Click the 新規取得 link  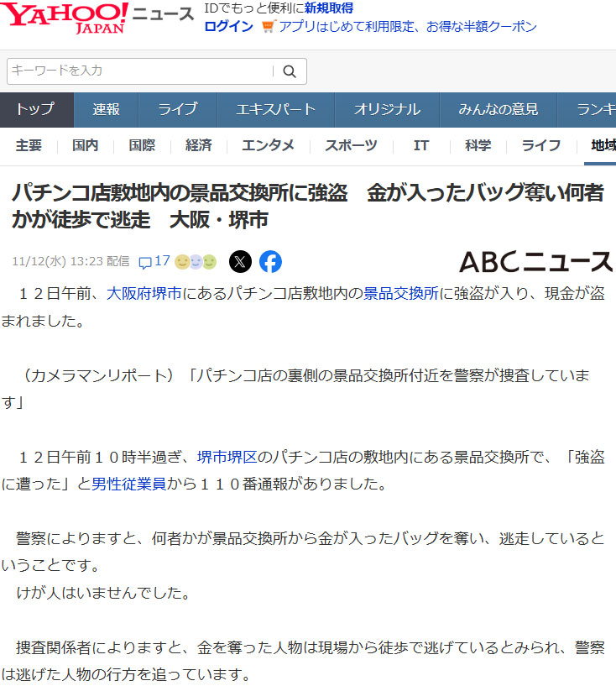pyautogui.click(x=329, y=8)
